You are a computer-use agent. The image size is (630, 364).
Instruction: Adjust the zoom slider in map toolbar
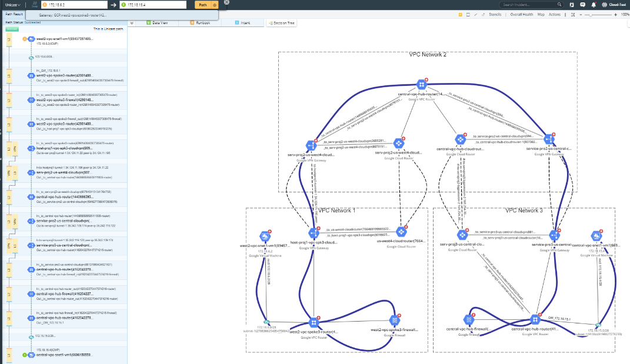point(591,15)
